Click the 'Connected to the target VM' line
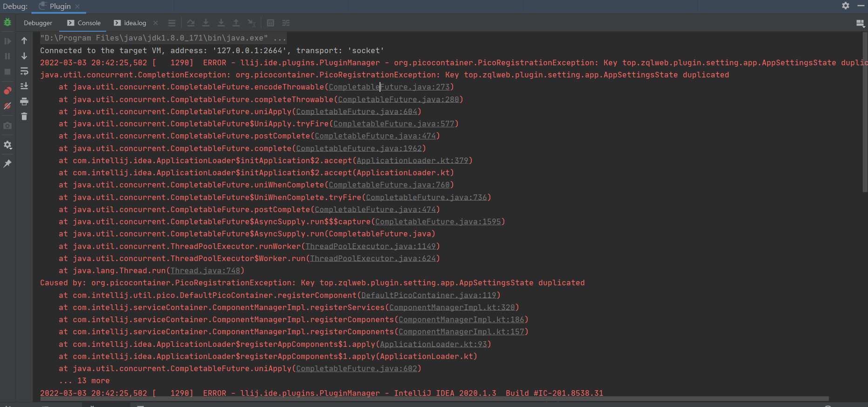Image resolution: width=868 pixels, height=407 pixels. click(212, 50)
